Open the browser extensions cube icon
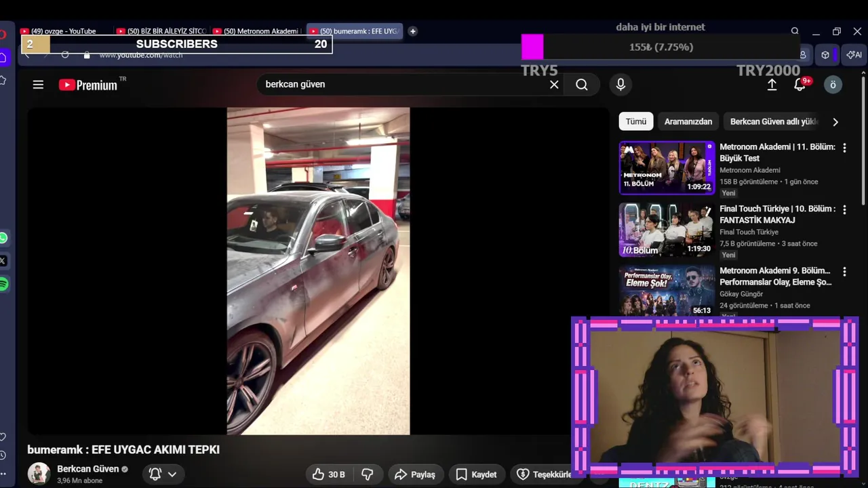Image resolution: width=868 pixels, height=488 pixels. pyautogui.click(x=825, y=55)
